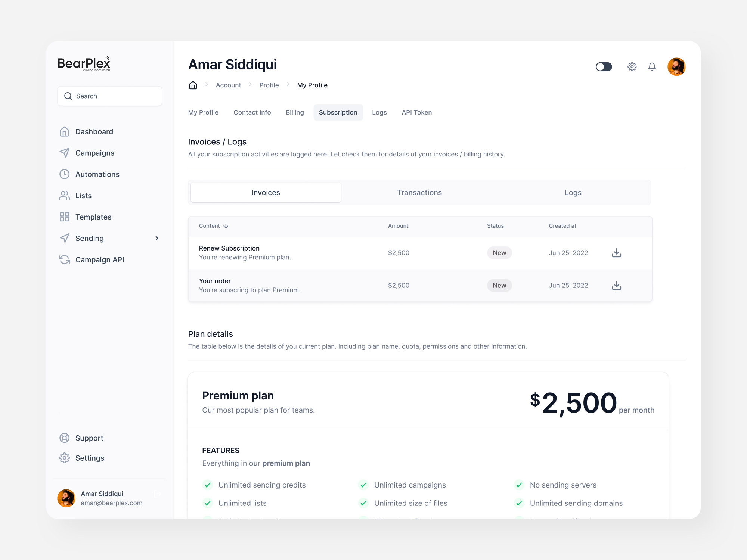The width and height of the screenshot is (747, 560).
Task: Click the Your order row title
Action: coord(215,281)
